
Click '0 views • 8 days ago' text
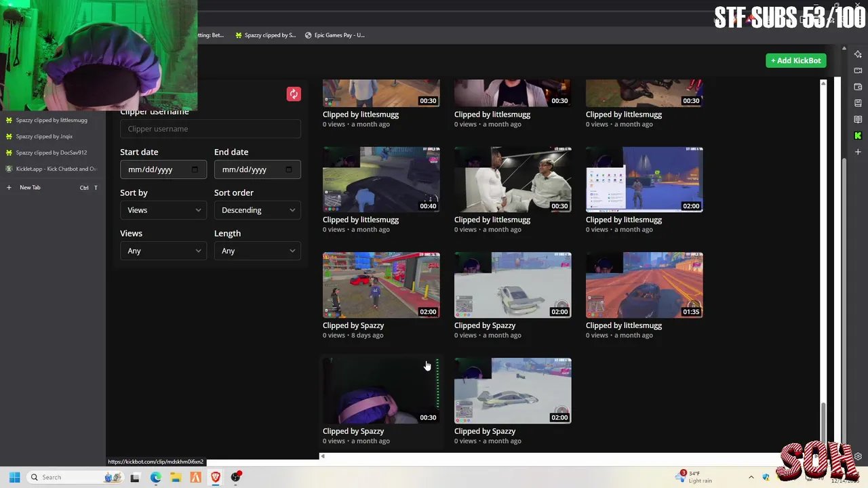353,335
